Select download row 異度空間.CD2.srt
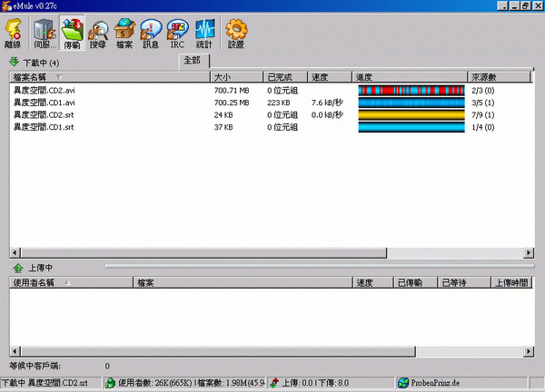 coord(272,115)
